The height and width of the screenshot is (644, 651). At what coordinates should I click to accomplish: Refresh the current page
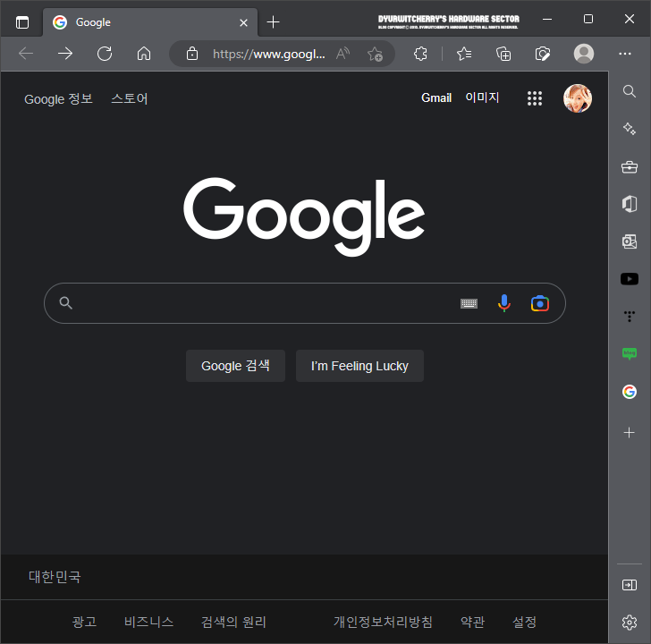tap(105, 54)
